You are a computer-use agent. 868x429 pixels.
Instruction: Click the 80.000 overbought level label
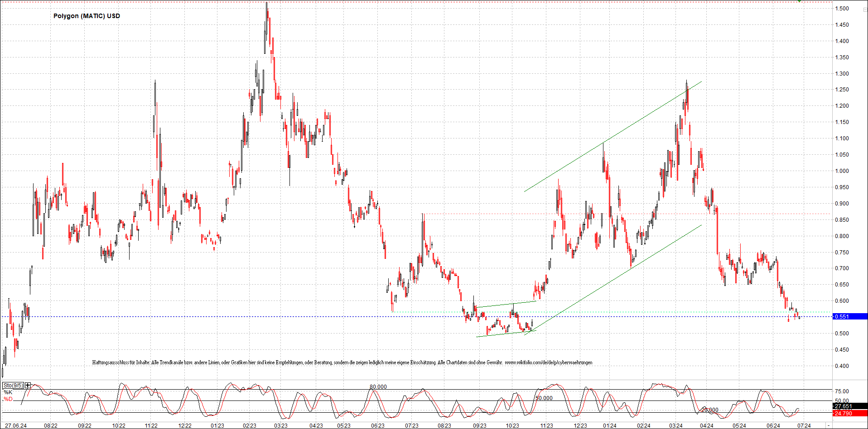pyautogui.click(x=378, y=387)
